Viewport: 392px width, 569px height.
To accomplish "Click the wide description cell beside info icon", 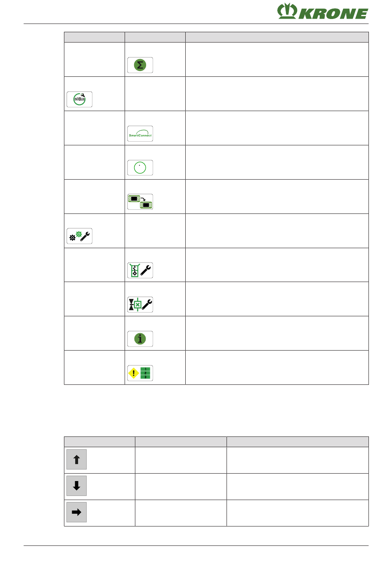I will coord(277,333).
